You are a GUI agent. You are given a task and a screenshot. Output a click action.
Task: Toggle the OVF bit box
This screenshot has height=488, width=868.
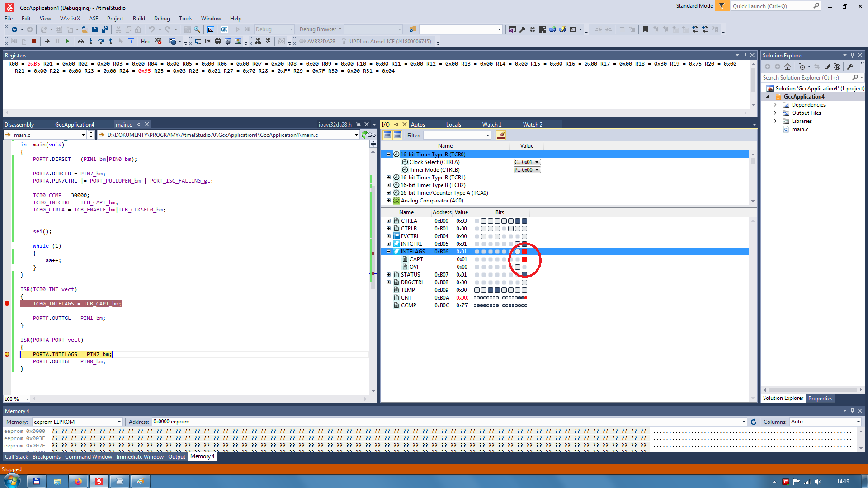click(518, 267)
